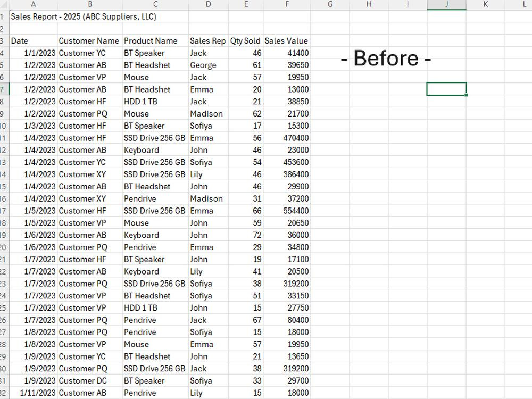Click sales value 13650
532x399 pixels.
click(287, 356)
